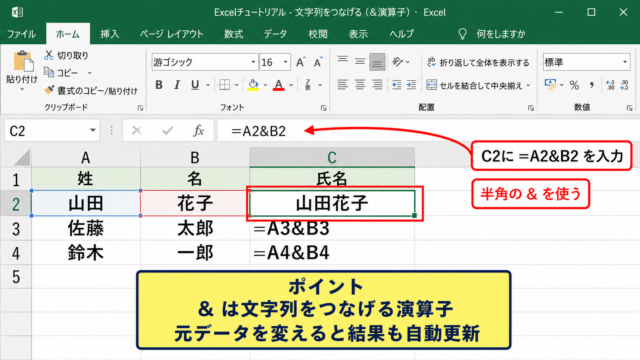Expand the fill color palette arrow

(x=265, y=85)
